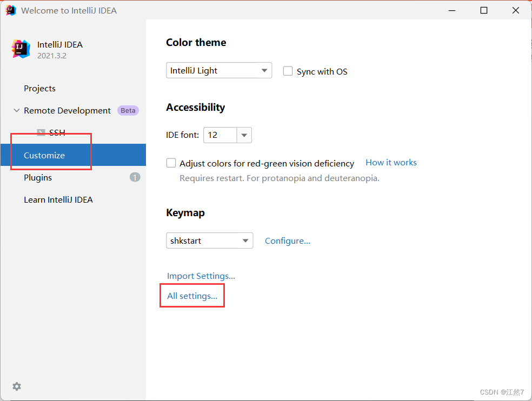Open the Color theme dropdown
The width and height of the screenshot is (532, 401).
tap(218, 70)
